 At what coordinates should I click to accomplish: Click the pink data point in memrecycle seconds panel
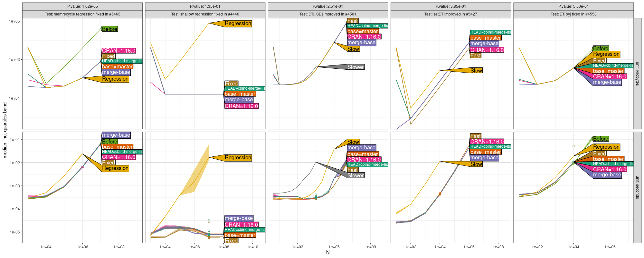82,167
